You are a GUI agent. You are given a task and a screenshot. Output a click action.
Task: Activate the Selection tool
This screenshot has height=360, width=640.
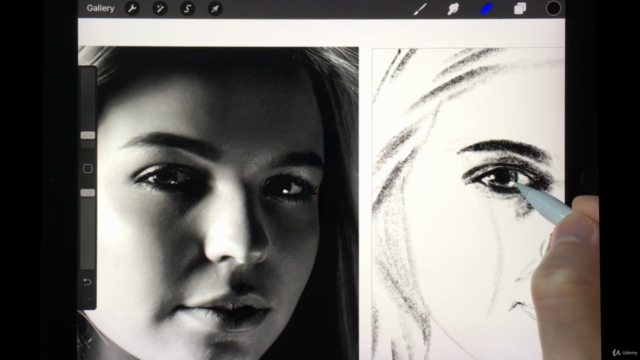[188, 9]
